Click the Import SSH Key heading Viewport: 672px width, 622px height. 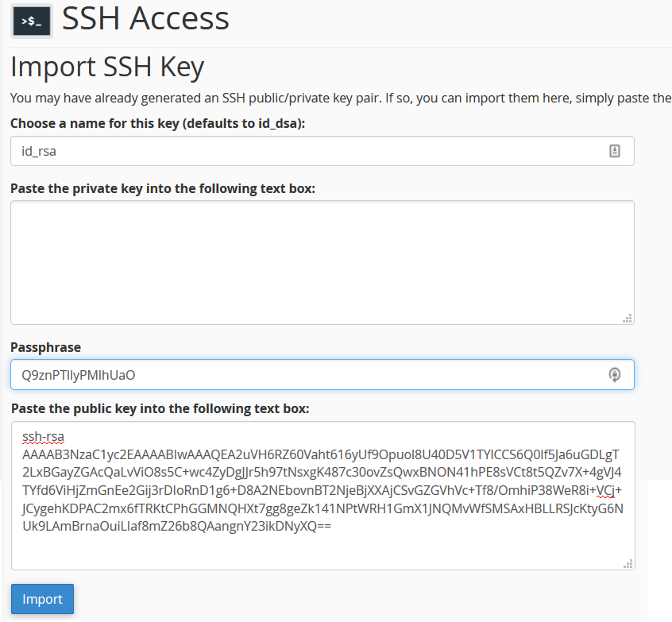[107, 67]
